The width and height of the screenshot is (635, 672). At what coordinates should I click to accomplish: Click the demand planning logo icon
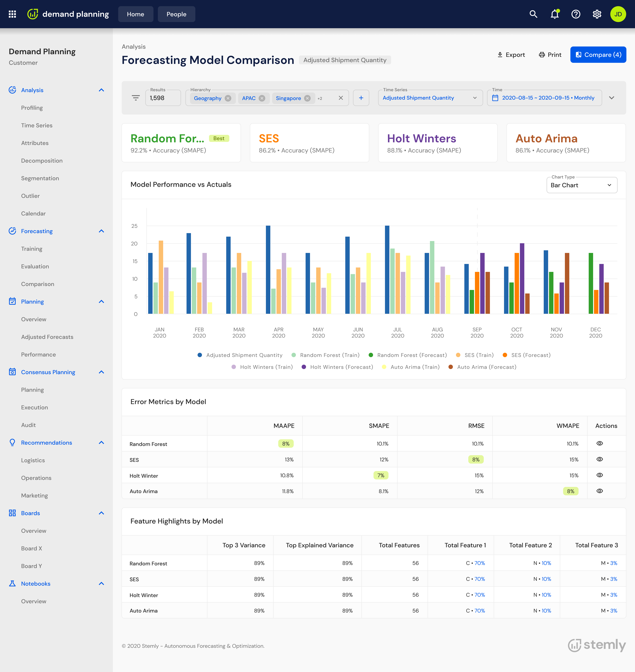pyautogui.click(x=32, y=14)
